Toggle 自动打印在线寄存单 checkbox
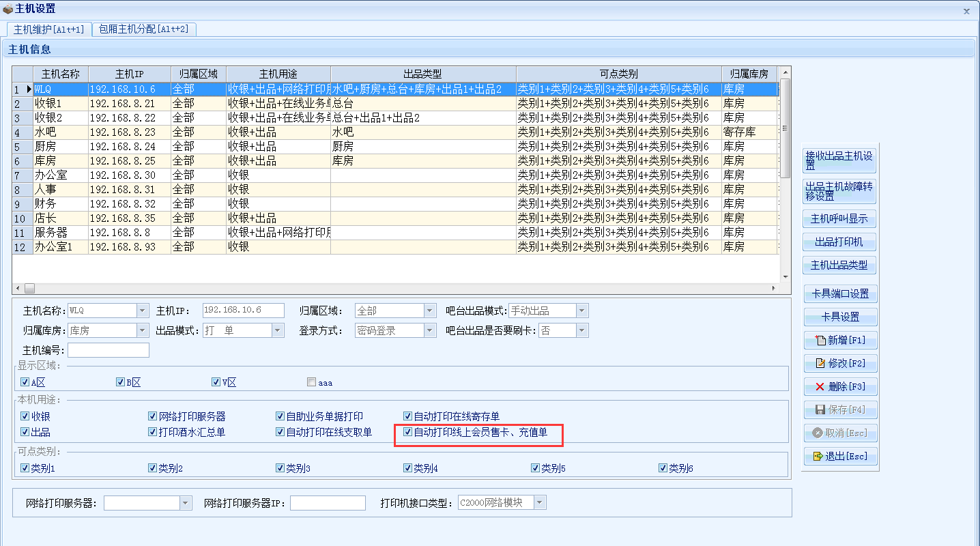Screen dimensions: 980x546 (x=407, y=416)
